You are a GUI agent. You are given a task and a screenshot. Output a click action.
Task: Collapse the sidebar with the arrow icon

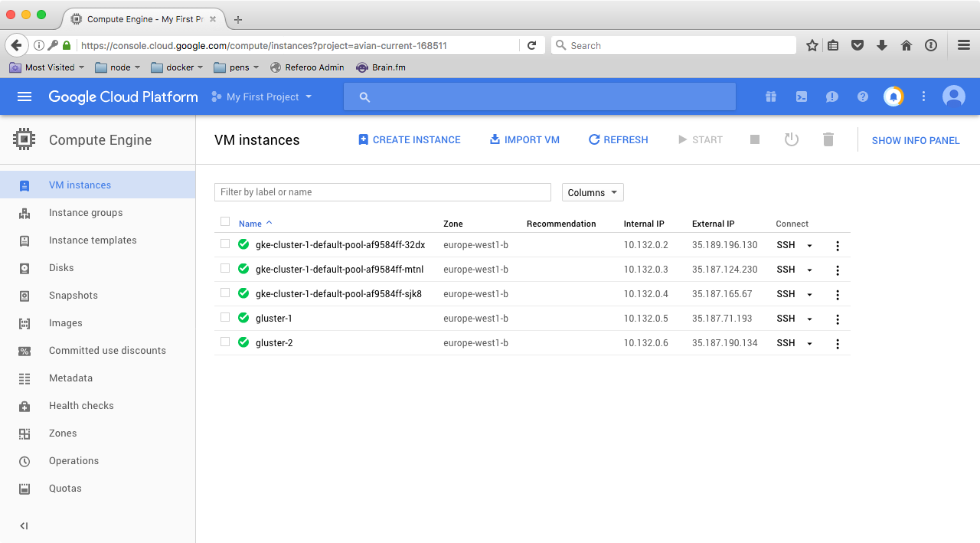coord(24,525)
